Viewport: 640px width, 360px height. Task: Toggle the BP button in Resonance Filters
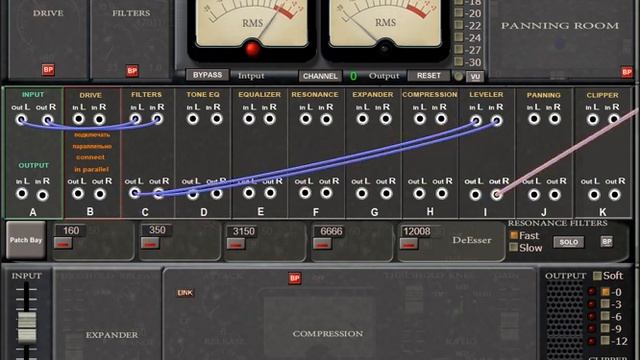(x=607, y=242)
